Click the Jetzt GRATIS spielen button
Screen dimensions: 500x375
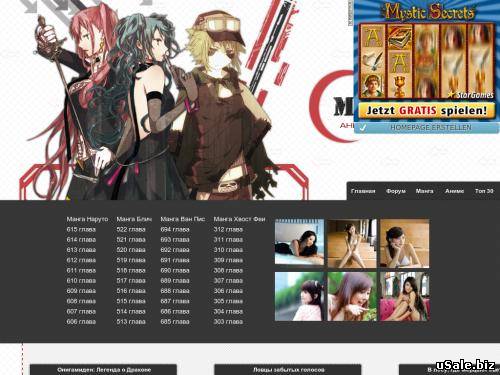(x=427, y=110)
